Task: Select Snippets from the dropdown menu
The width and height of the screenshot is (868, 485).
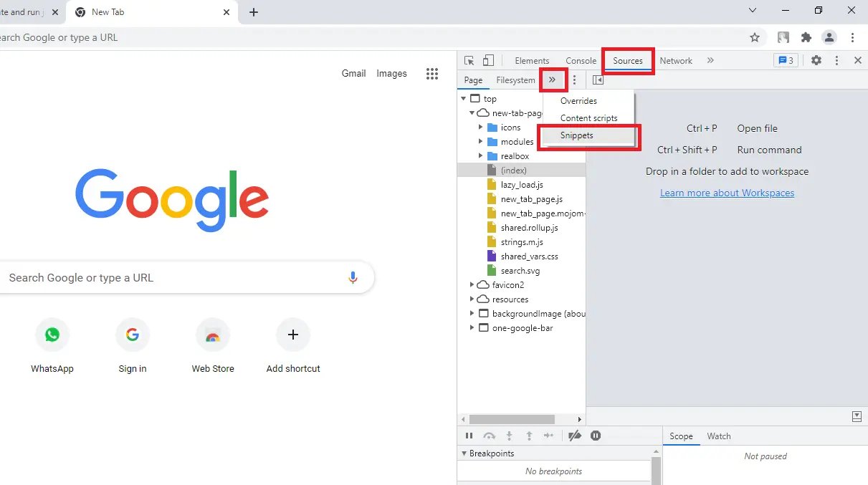Action: click(x=577, y=135)
